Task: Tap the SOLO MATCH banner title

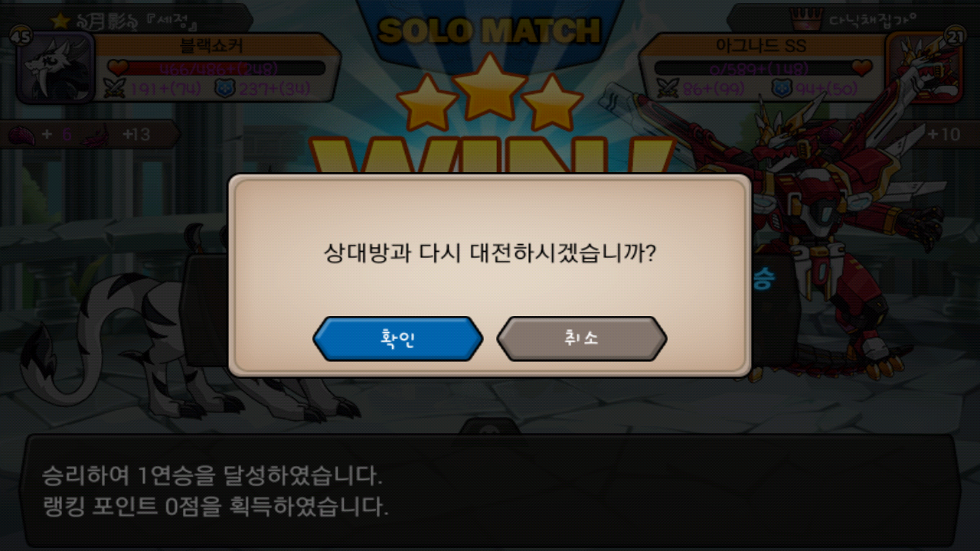Action: click(489, 31)
